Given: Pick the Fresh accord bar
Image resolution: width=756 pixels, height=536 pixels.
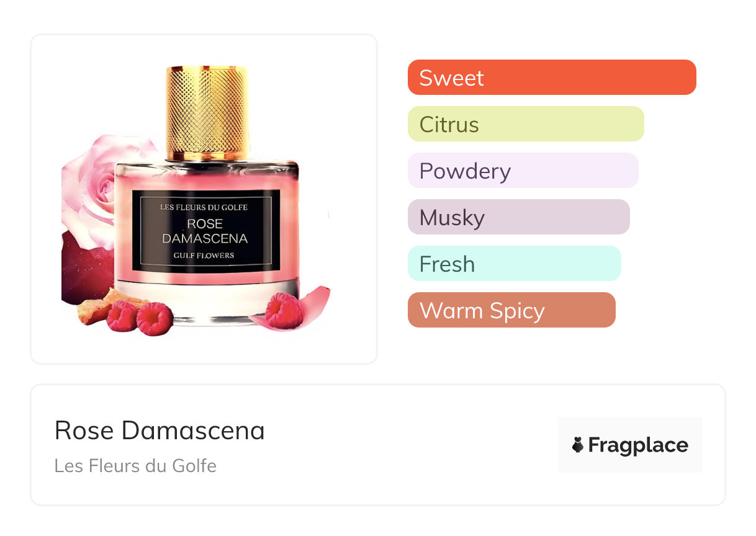Looking at the screenshot, I should click(515, 264).
